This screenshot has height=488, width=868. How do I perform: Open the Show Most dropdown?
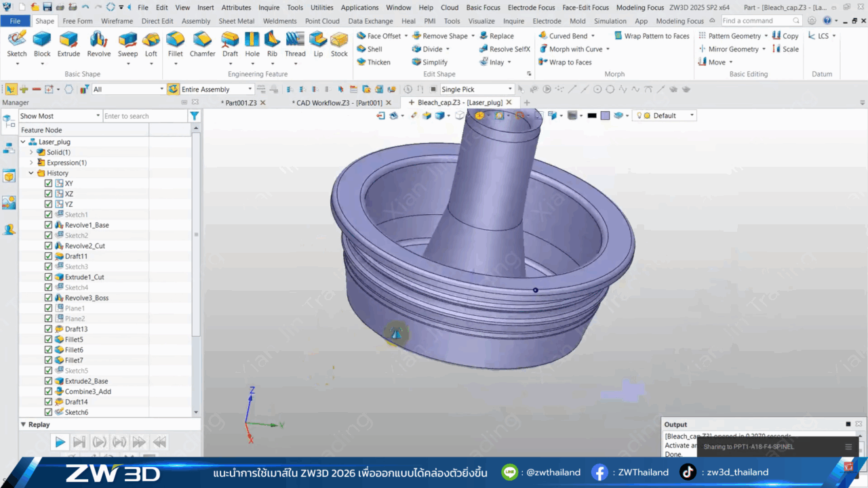(x=98, y=116)
